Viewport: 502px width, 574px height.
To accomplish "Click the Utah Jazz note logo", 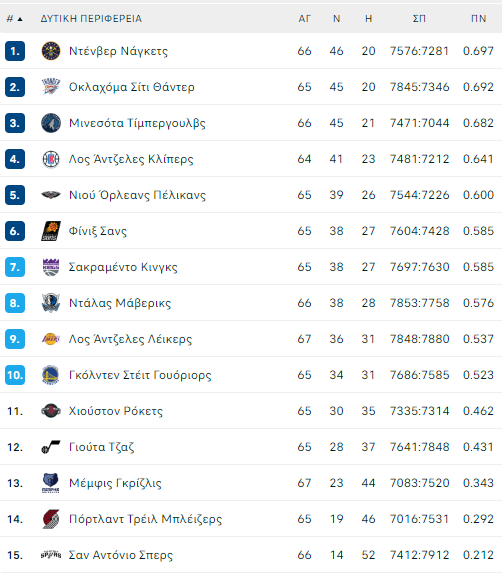I will tap(51, 447).
